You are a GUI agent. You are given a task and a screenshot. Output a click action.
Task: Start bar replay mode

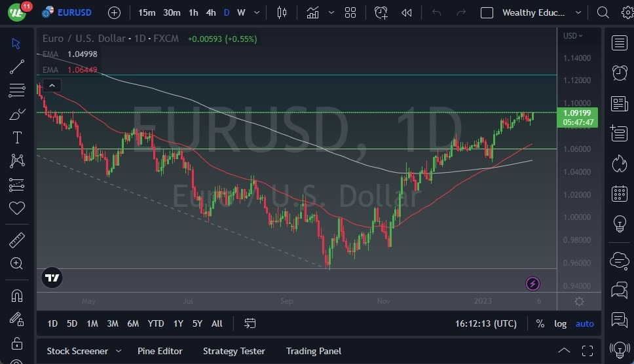pos(406,13)
